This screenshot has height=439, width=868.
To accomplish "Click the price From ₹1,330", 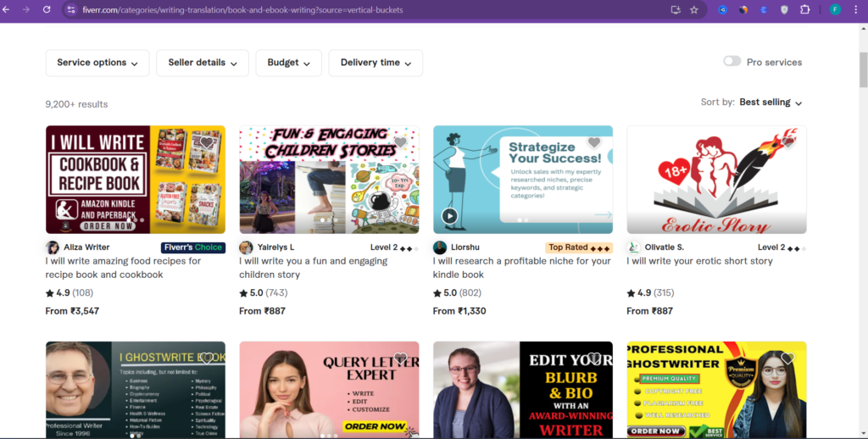I will (459, 311).
